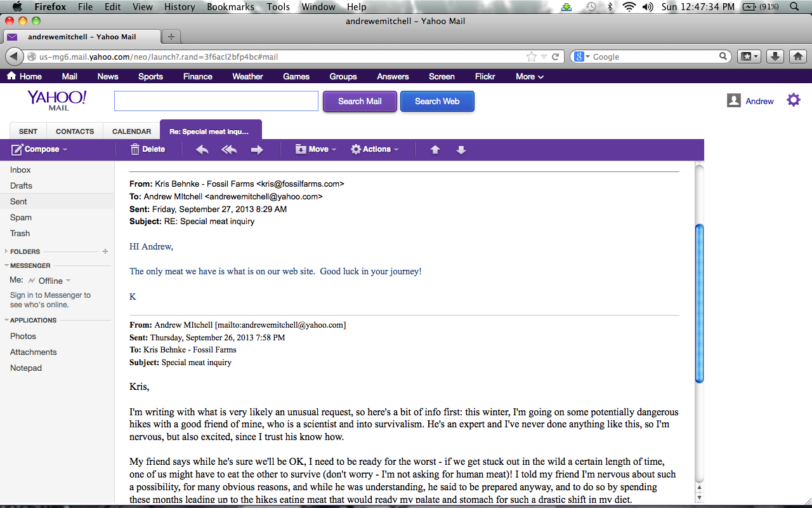Viewport: 812px width, 508px height.
Task: Click the Forward arrow icon
Action: pos(257,150)
